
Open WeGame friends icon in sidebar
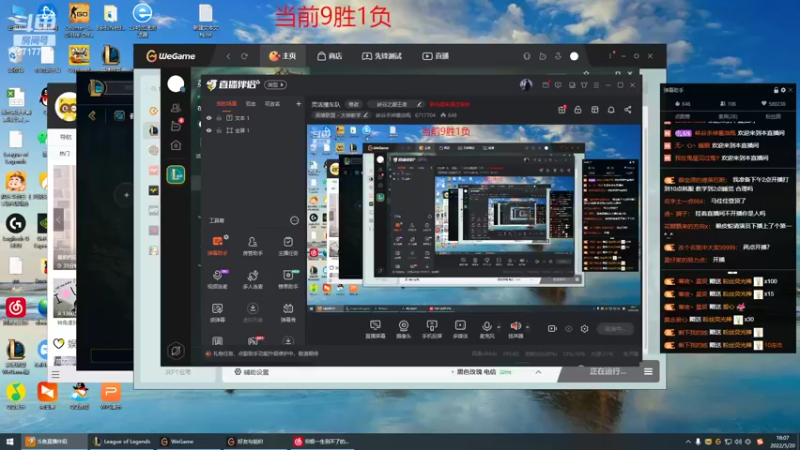click(176, 108)
